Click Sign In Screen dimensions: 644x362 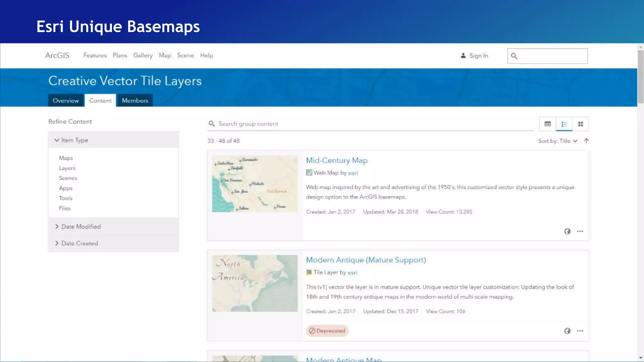[479, 56]
